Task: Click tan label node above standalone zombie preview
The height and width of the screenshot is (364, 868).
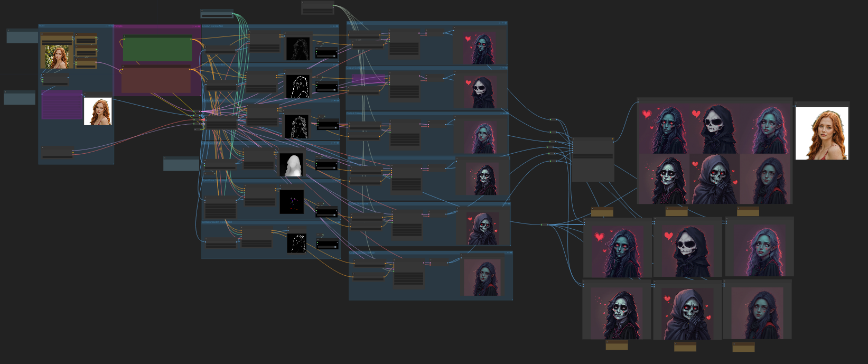Action: (602, 212)
